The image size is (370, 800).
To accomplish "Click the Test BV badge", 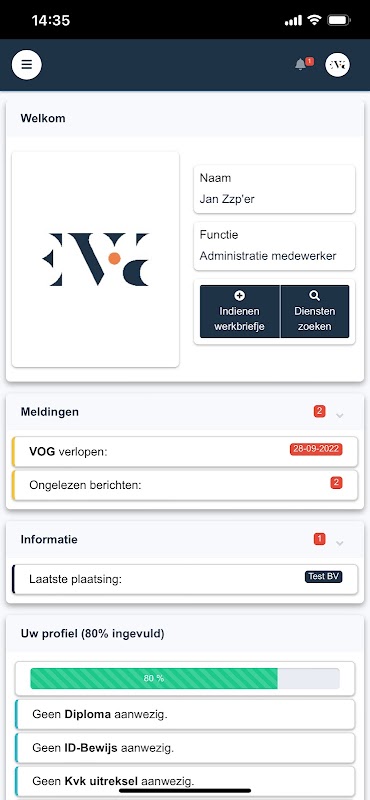I will click(x=324, y=577).
